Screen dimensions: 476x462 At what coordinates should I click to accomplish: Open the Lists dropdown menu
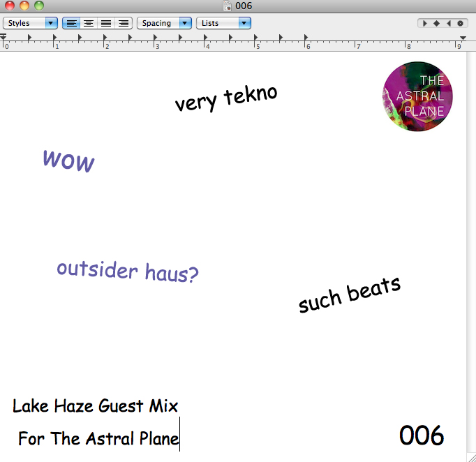[223, 23]
